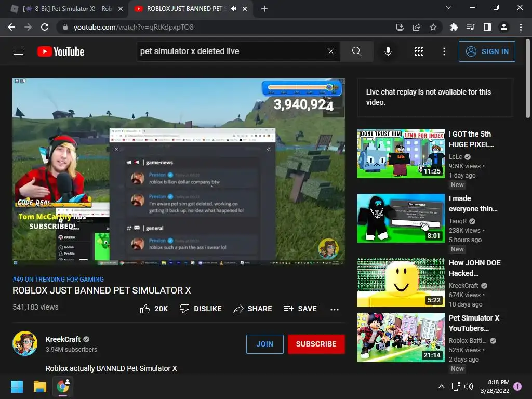The image size is (532, 399).
Task: Open more actions ellipsis under video
Action: pyautogui.click(x=335, y=309)
